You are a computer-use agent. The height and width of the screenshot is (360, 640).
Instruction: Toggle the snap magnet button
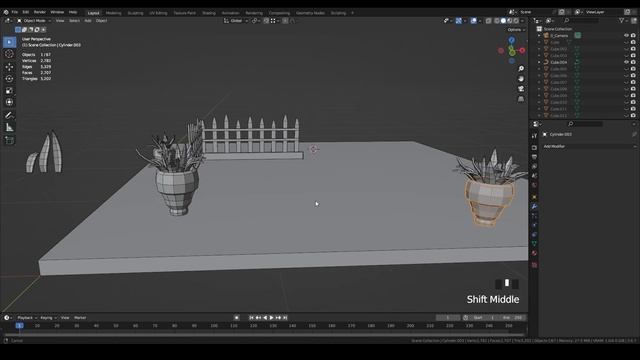(x=266, y=20)
